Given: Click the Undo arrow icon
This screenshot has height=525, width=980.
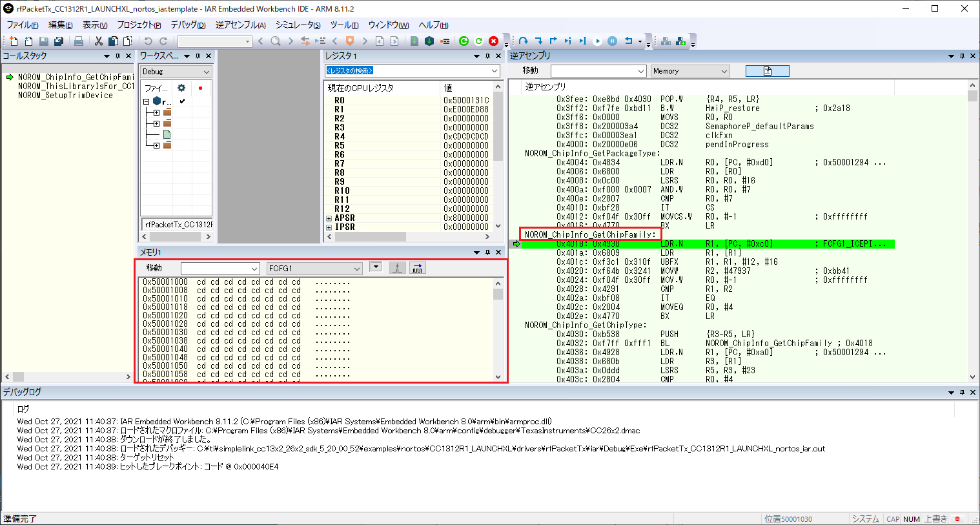Looking at the screenshot, I should (x=148, y=41).
